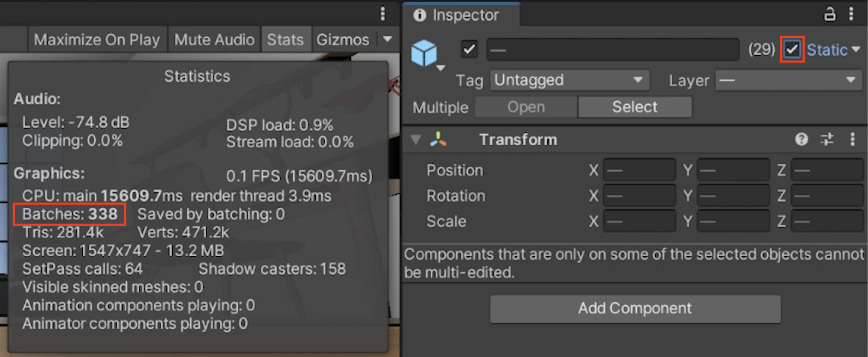Image resolution: width=868 pixels, height=357 pixels.
Task: Click the Position X input field
Action: (x=639, y=170)
